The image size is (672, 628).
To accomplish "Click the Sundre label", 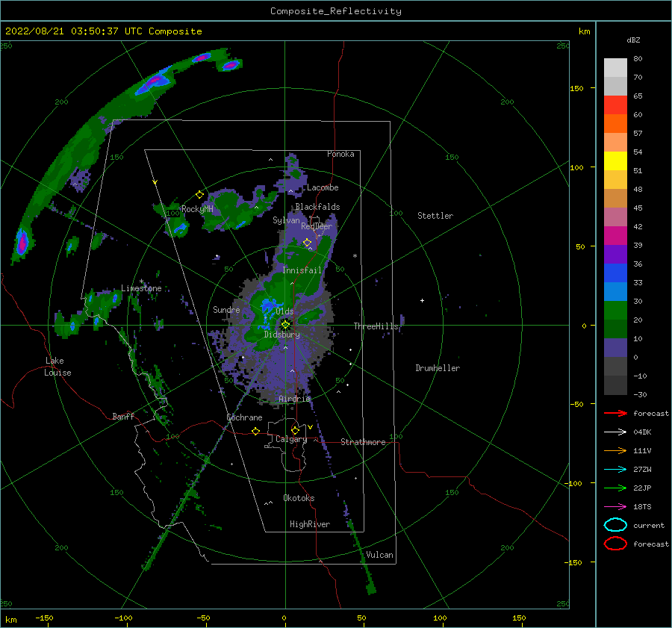I will (226, 309).
